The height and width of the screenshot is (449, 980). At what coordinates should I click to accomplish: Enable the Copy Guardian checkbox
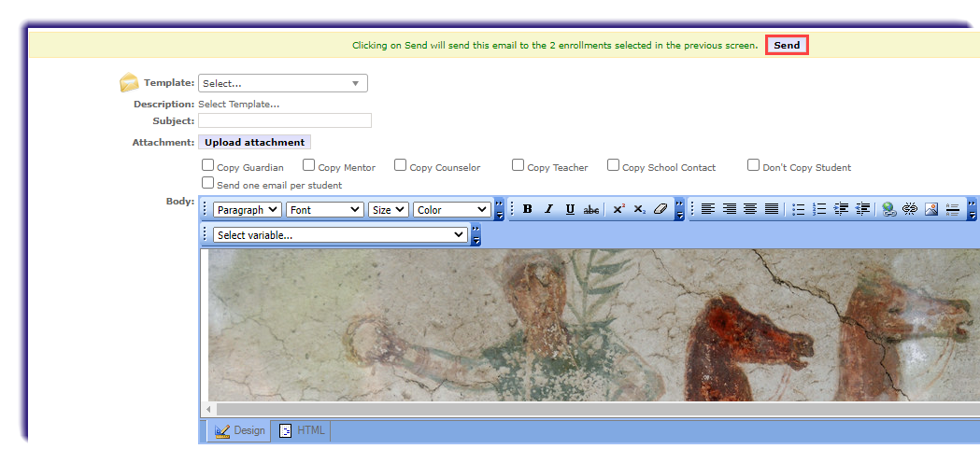pos(208,165)
